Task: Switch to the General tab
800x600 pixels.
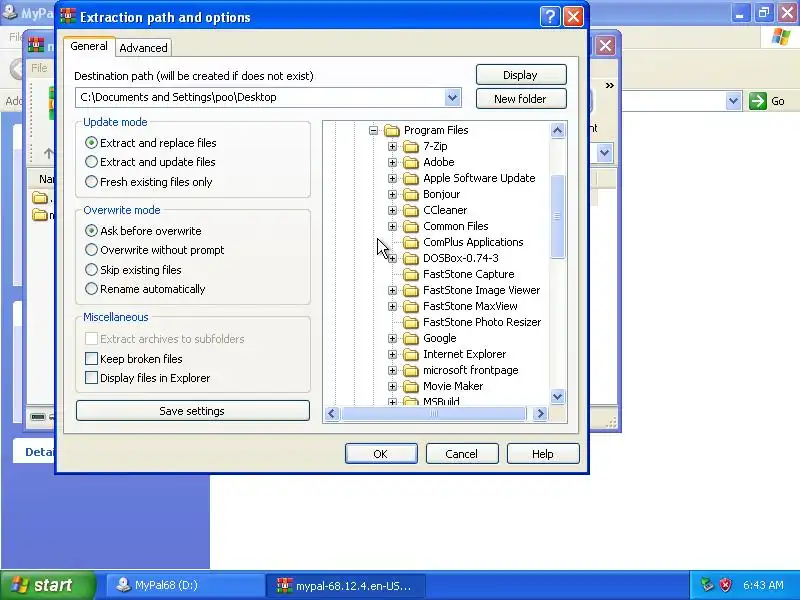Action: coord(89,46)
